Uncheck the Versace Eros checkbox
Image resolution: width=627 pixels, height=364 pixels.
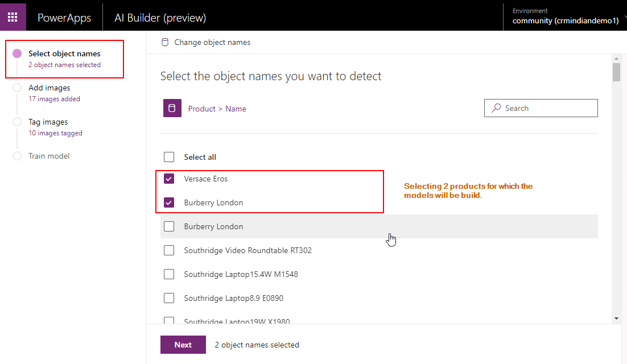169,179
